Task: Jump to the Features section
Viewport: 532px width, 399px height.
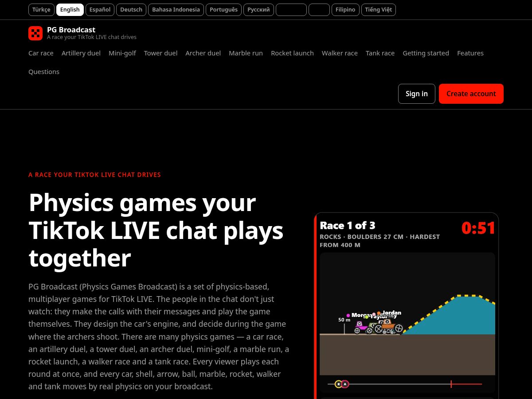Action: 470,53
